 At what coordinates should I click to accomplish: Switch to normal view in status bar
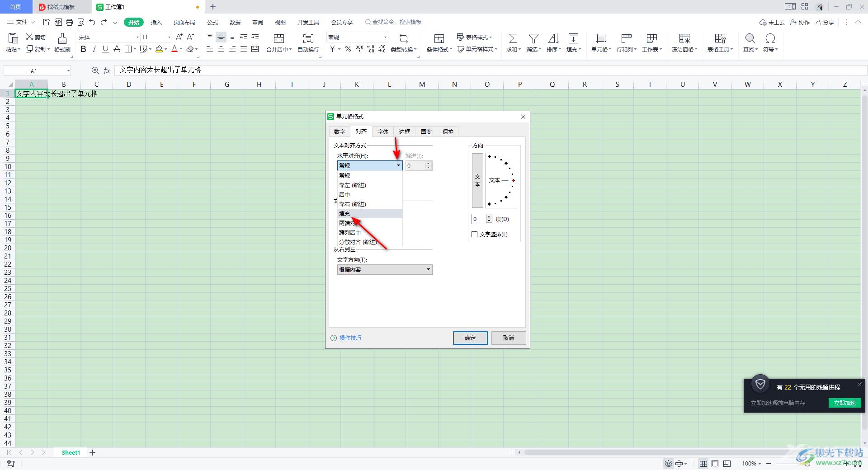pos(703,464)
